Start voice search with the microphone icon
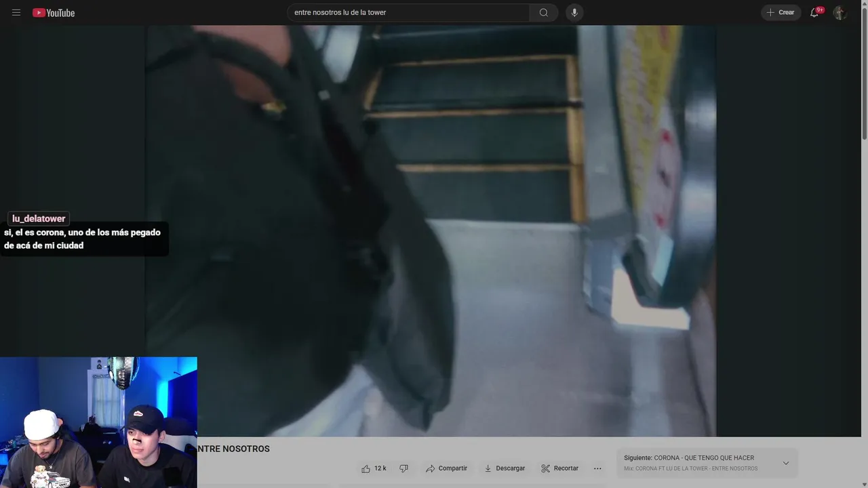This screenshot has width=868, height=488. (574, 12)
